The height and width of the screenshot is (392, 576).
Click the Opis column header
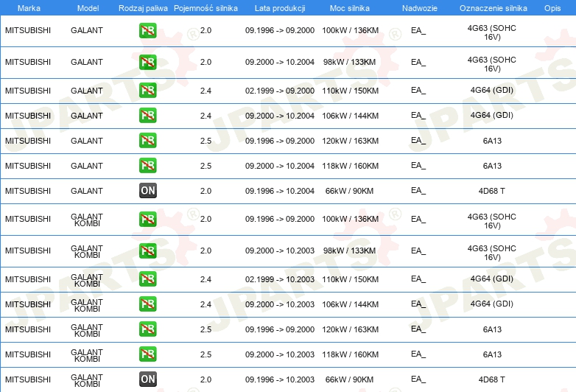point(552,8)
